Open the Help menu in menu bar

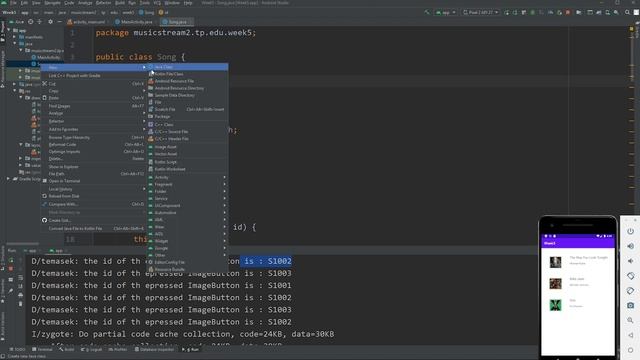[x=188, y=3]
